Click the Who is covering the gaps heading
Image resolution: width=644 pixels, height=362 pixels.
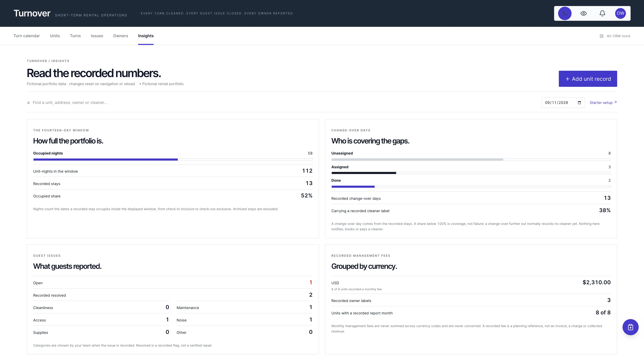click(370, 141)
